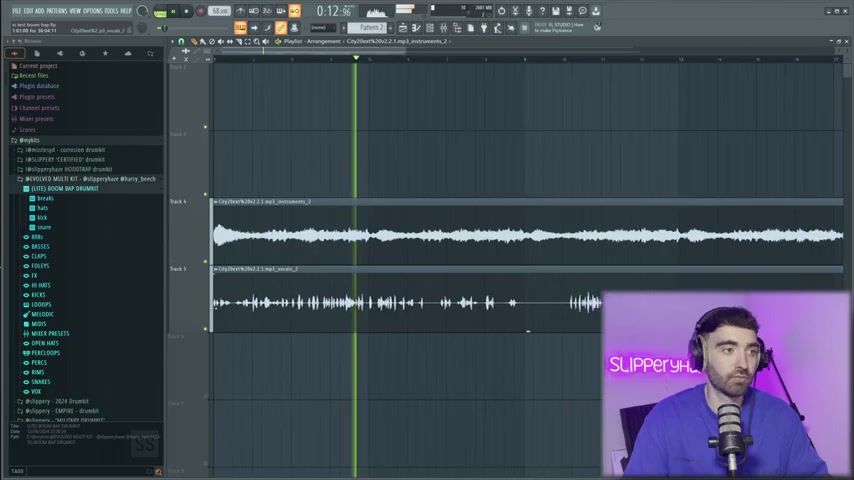This screenshot has height=480, width=854.
Task: Open Recent files in browser
Action: point(33,76)
